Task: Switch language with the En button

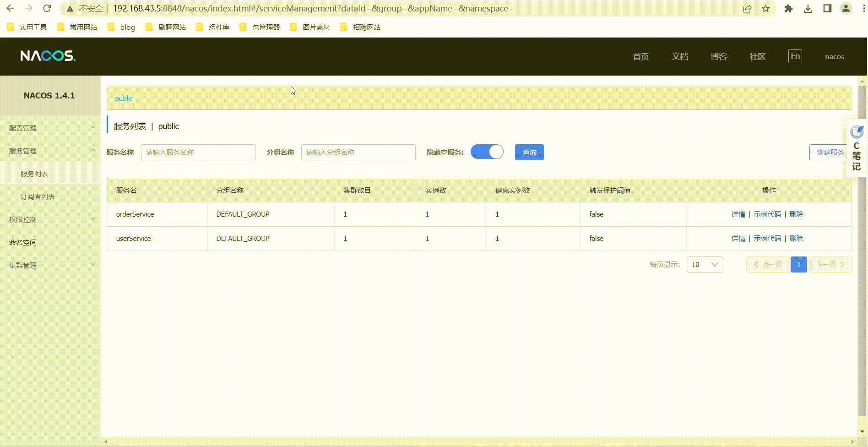Action: (795, 56)
